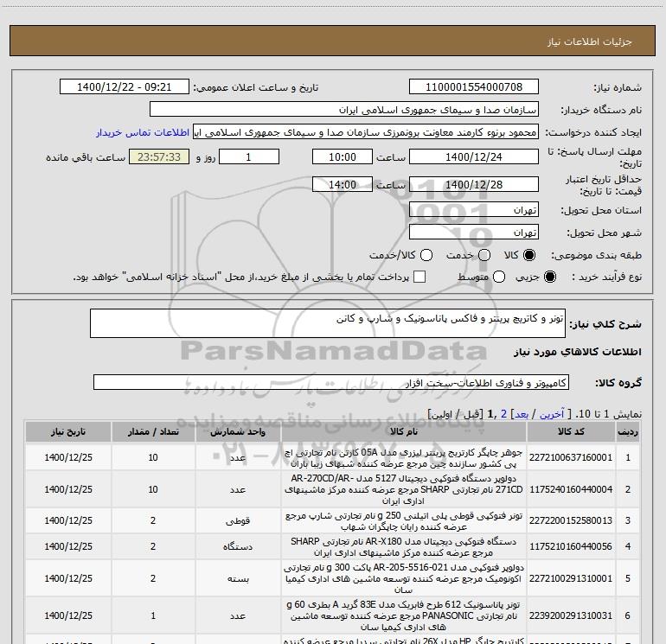The image size is (666, 644).
Task: Click the گروه کالا field
Action: pos(331,382)
